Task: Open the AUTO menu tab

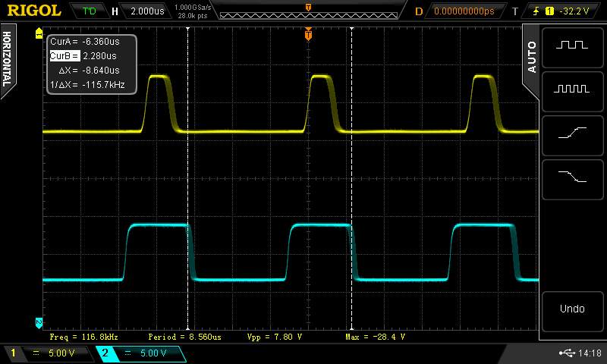Action: point(531,56)
